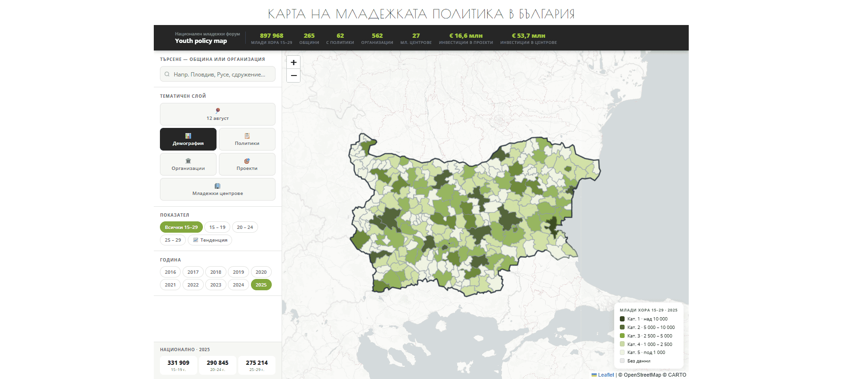Click the € 16,6 млн investments statistic

(x=466, y=39)
